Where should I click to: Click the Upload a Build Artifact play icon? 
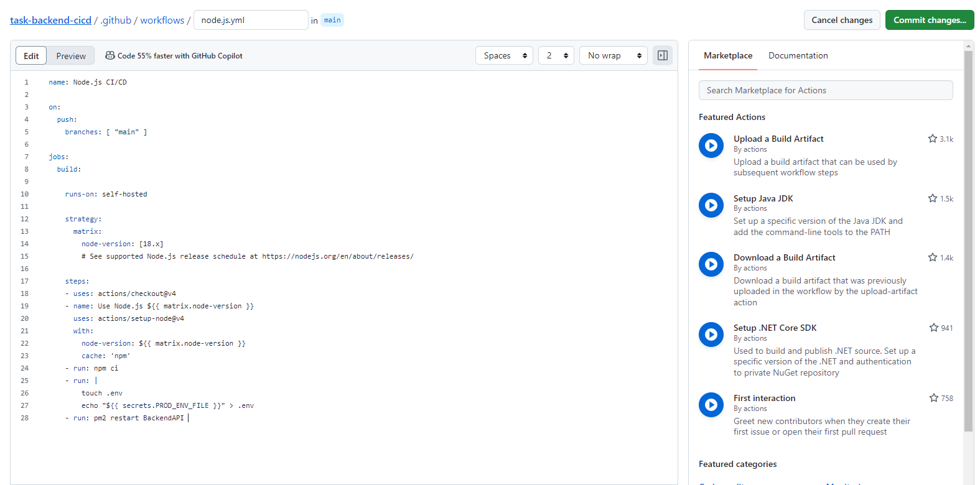tap(711, 145)
